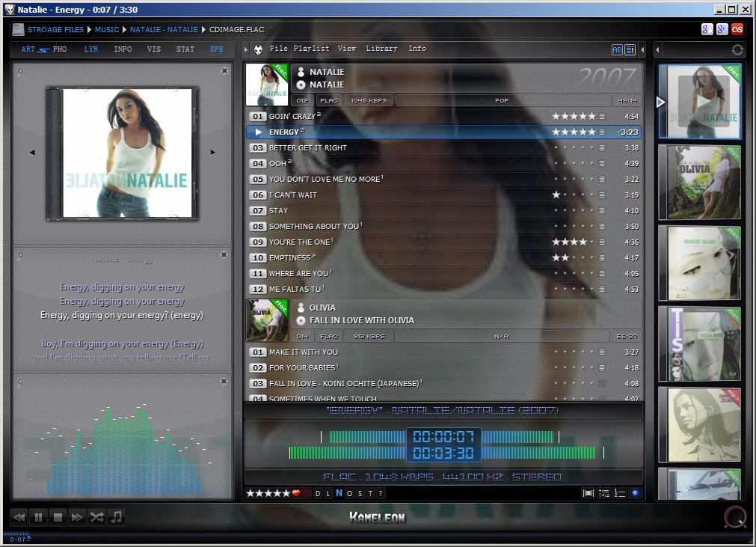This screenshot has width=756, height=547.
Task: Click the red Last.fm icon
Action: click(737, 29)
